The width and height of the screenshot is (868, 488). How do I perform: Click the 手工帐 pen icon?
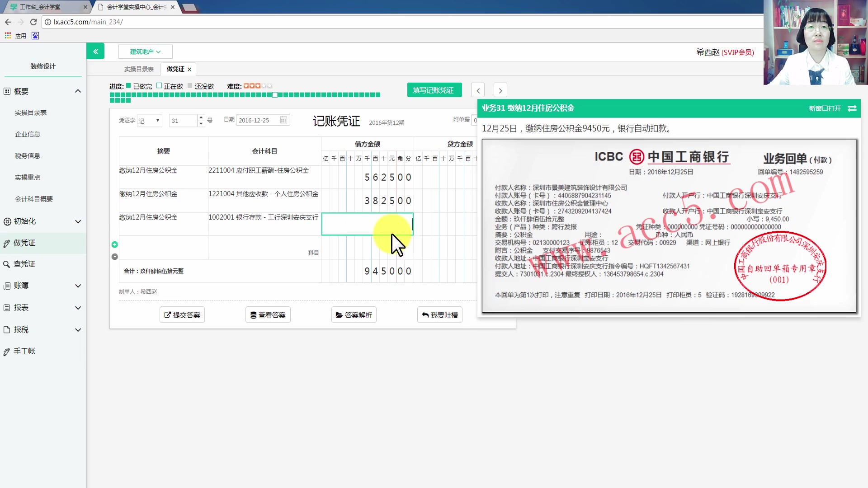[7, 351]
